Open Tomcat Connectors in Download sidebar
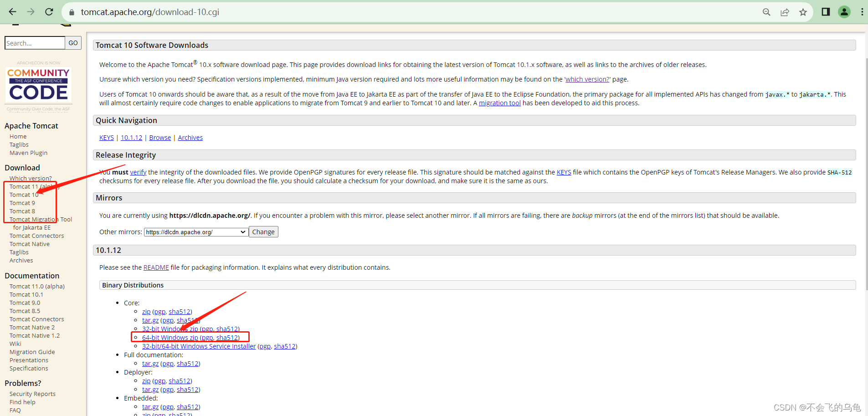 tap(36, 236)
